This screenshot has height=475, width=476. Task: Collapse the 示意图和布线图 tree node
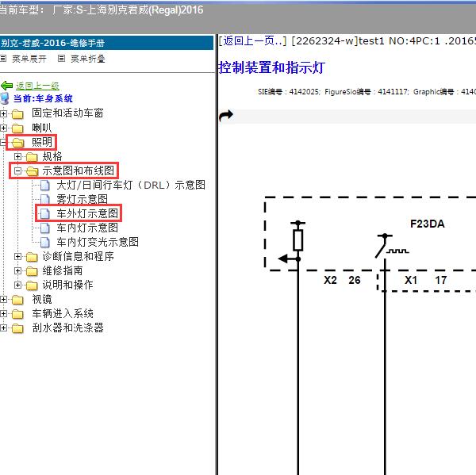click(x=18, y=170)
